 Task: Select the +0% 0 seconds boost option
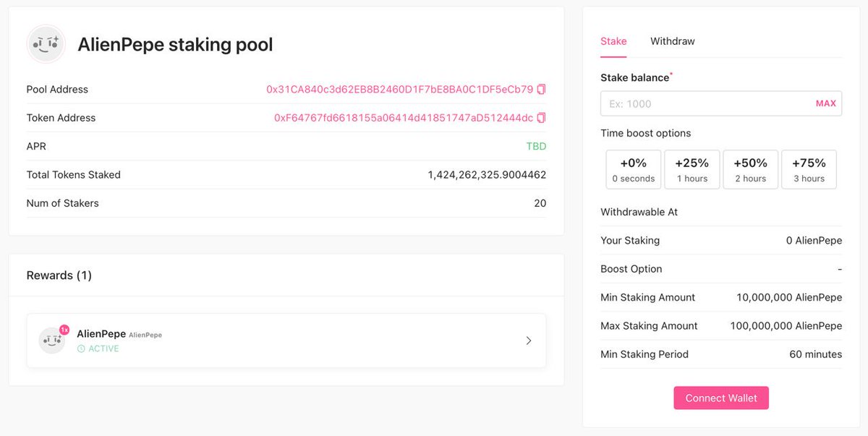pyautogui.click(x=633, y=170)
